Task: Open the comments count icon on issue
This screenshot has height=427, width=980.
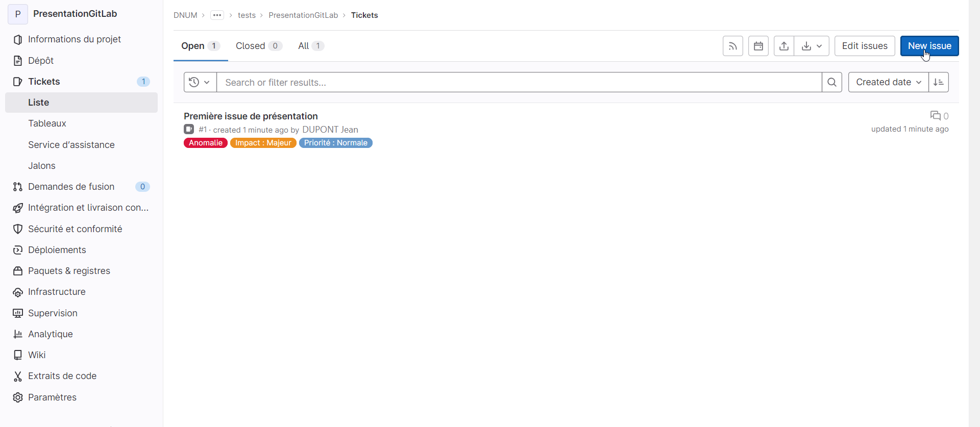Action: (x=935, y=116)
